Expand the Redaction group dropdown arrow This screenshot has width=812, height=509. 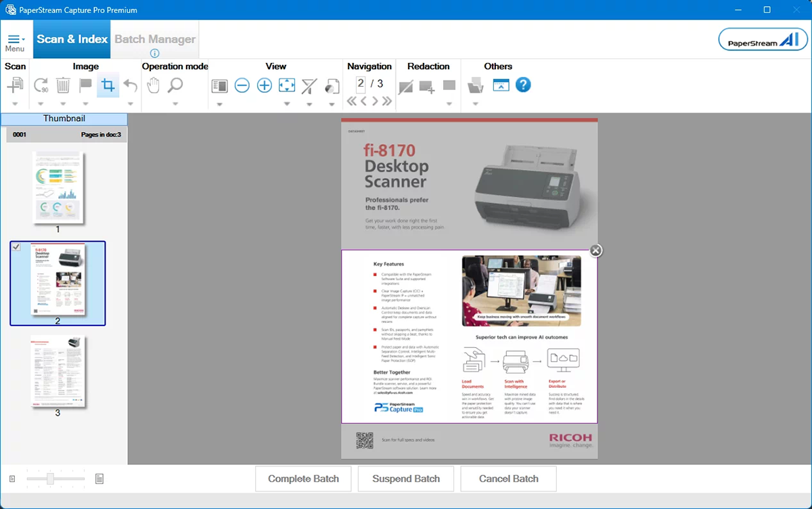(x=449, y=104)
